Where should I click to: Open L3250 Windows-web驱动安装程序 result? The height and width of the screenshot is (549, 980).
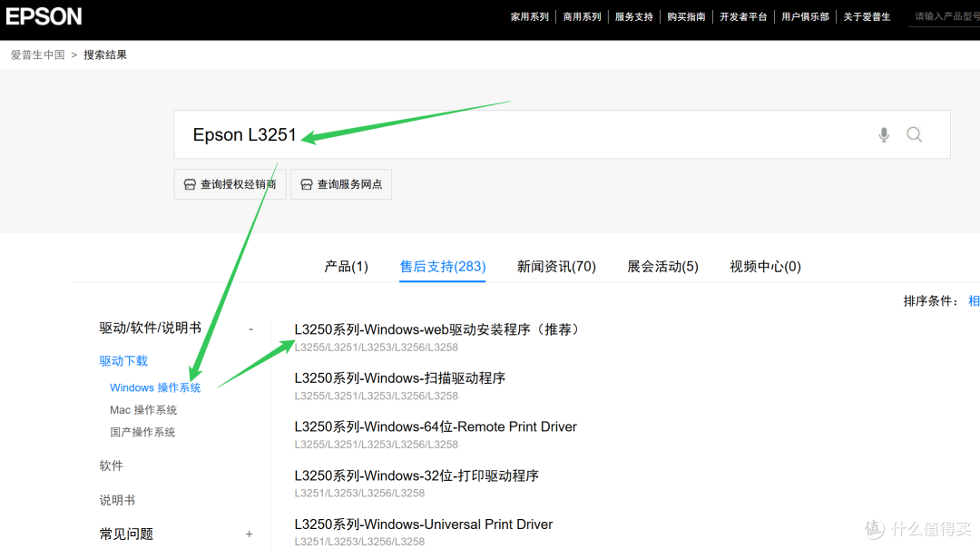438,329
